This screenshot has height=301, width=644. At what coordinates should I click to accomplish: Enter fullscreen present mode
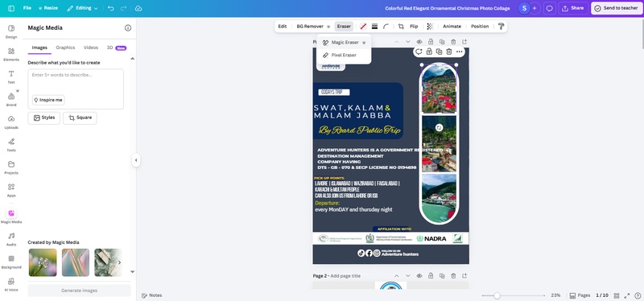point(627,295)
